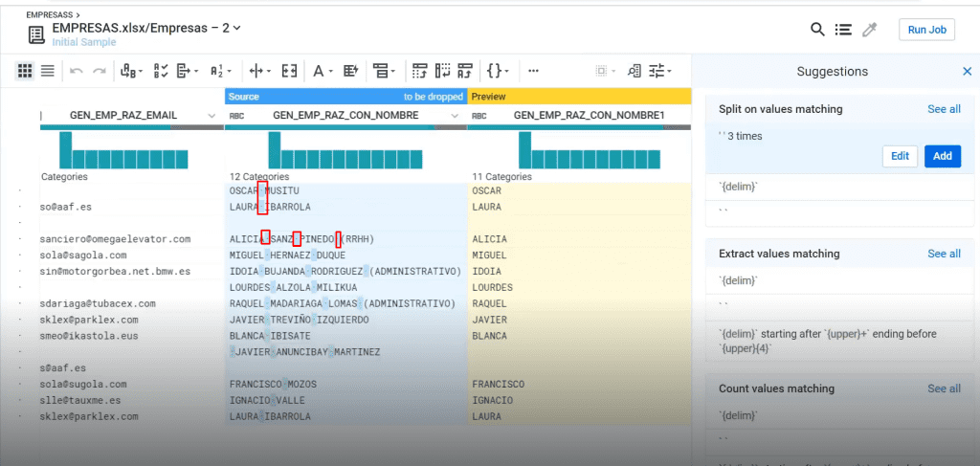Open the curly braces structure tool
This screenshot has width=980, height=466.
click(498, 71)
